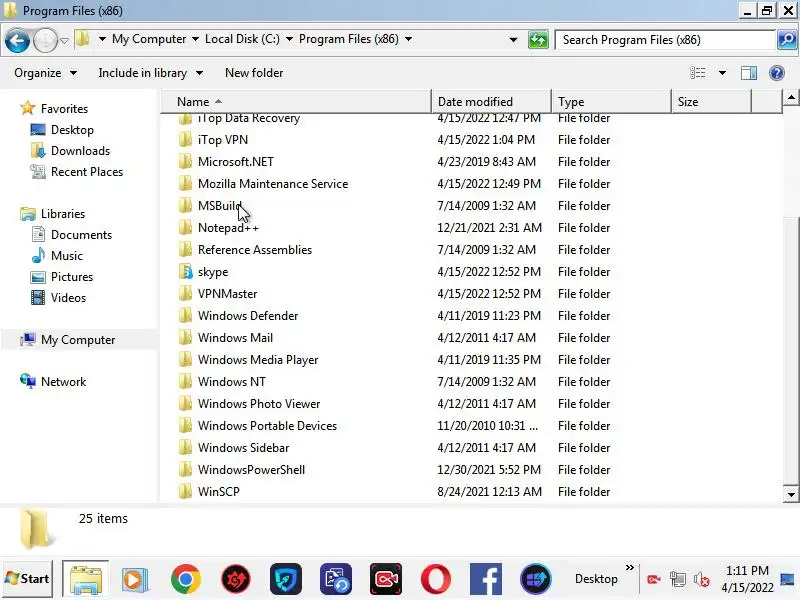
Task: Open the Help question-mark icon
Action: point(776,73)
